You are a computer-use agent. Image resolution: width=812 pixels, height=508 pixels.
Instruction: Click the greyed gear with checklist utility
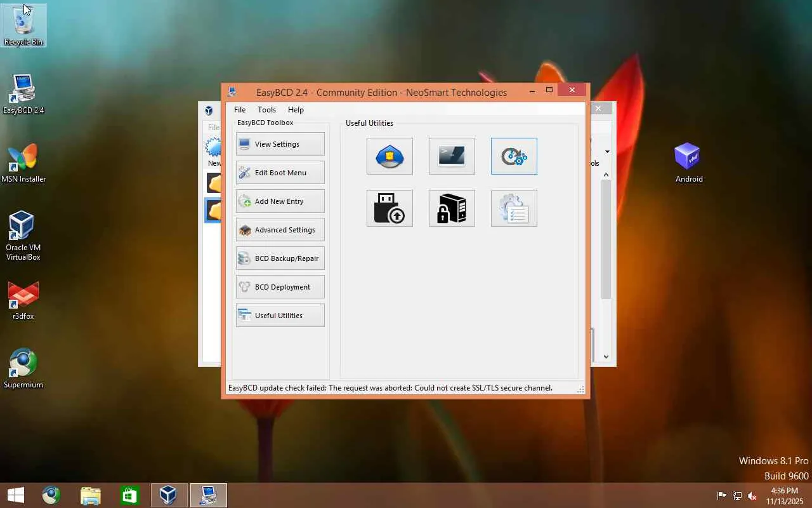(x=514, y=208)
